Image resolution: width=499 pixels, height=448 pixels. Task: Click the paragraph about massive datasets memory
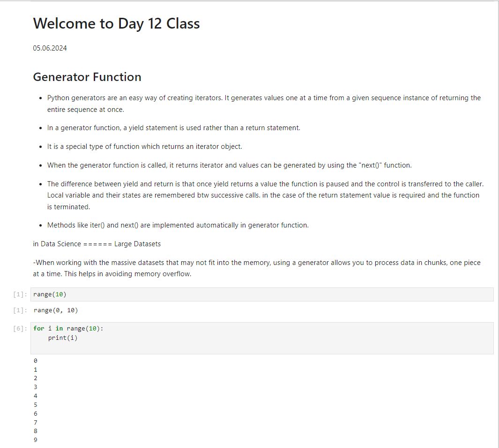click(257, 268)
